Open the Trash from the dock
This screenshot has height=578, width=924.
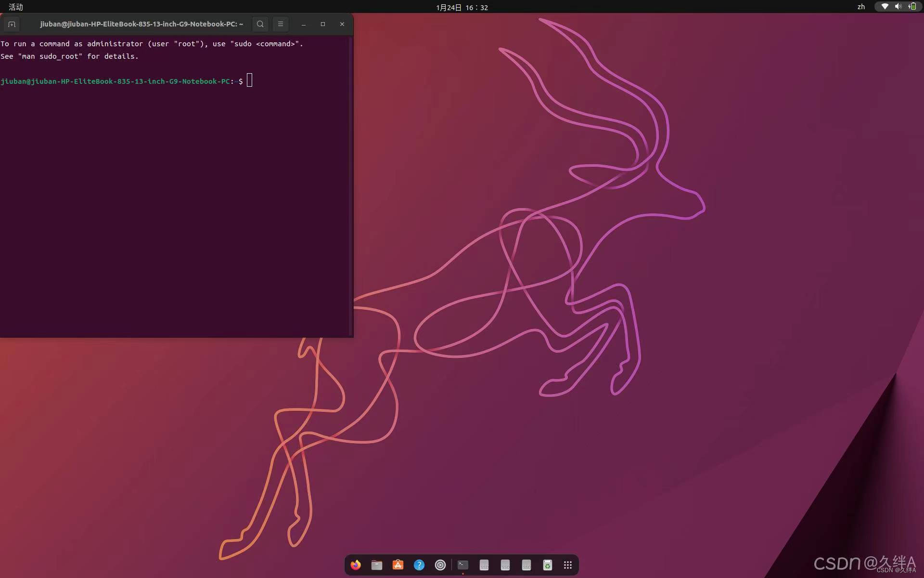(x=548, y=565)
